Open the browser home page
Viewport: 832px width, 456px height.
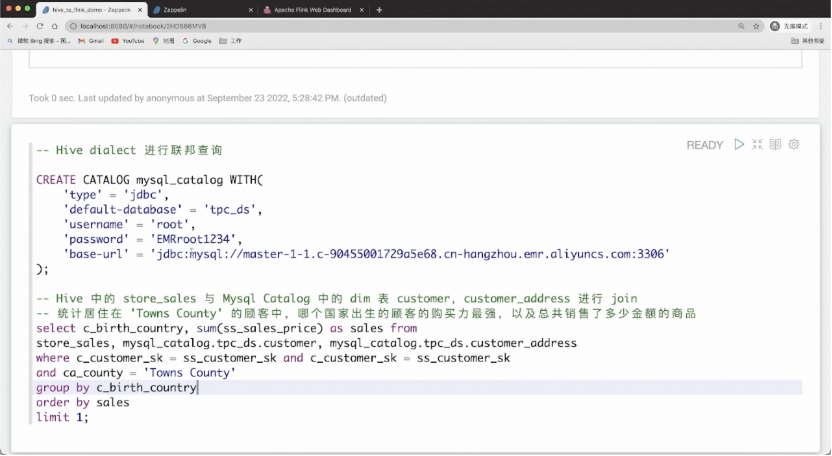(54, 26)
